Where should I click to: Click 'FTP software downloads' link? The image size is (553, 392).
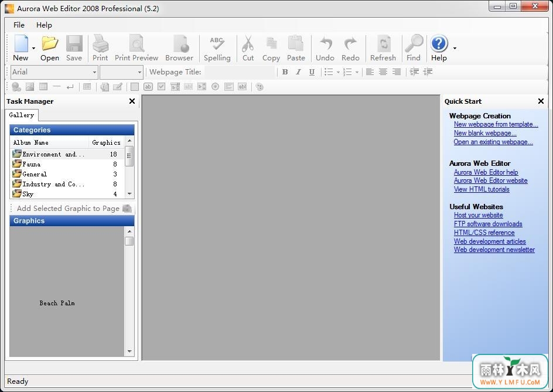tap(488, 224)
